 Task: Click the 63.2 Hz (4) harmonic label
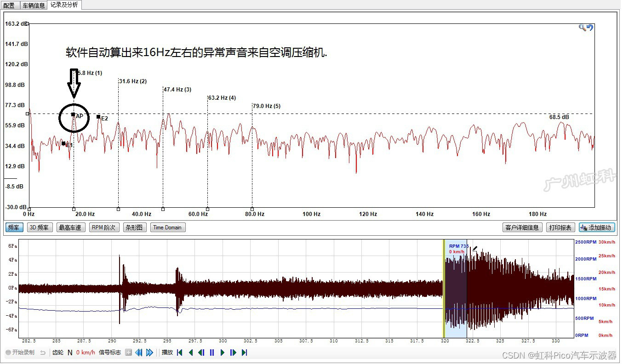(x=222, y=98)
